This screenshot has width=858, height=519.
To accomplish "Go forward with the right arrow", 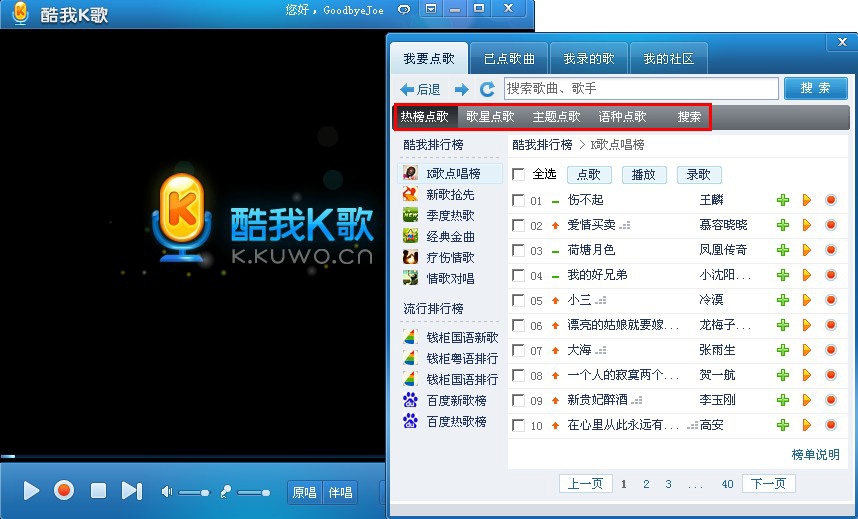I will click(462, 89).
